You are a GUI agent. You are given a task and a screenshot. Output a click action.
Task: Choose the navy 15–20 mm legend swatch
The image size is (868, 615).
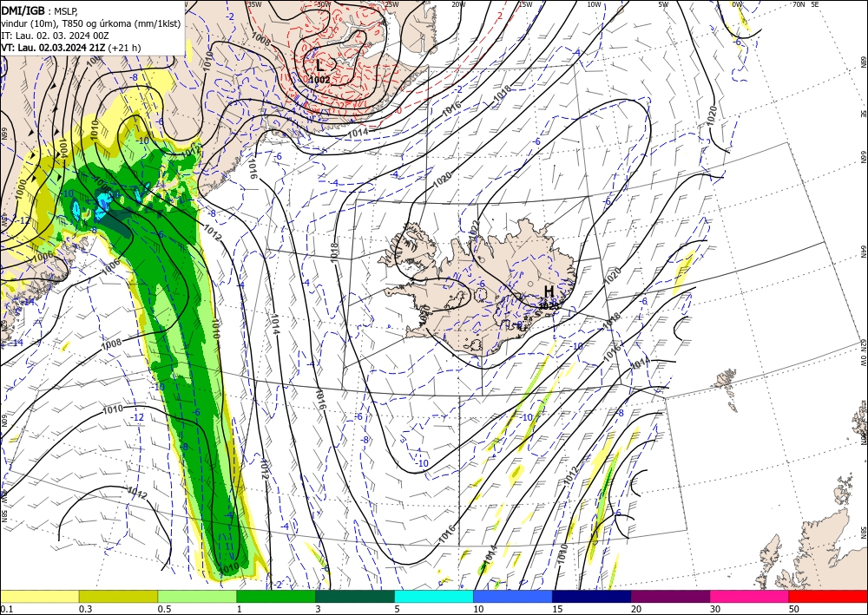[x=592, y=596]
